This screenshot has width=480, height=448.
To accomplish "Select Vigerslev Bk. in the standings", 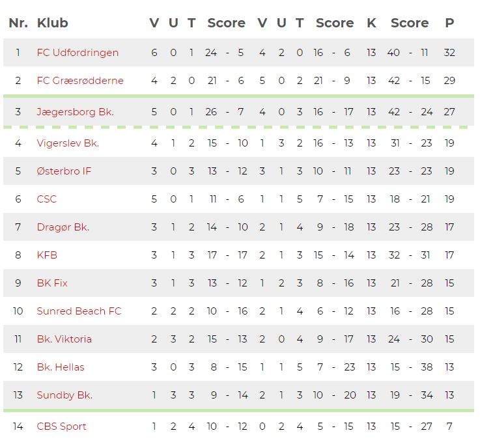I will pyautogui.click(x=68, y=143).
